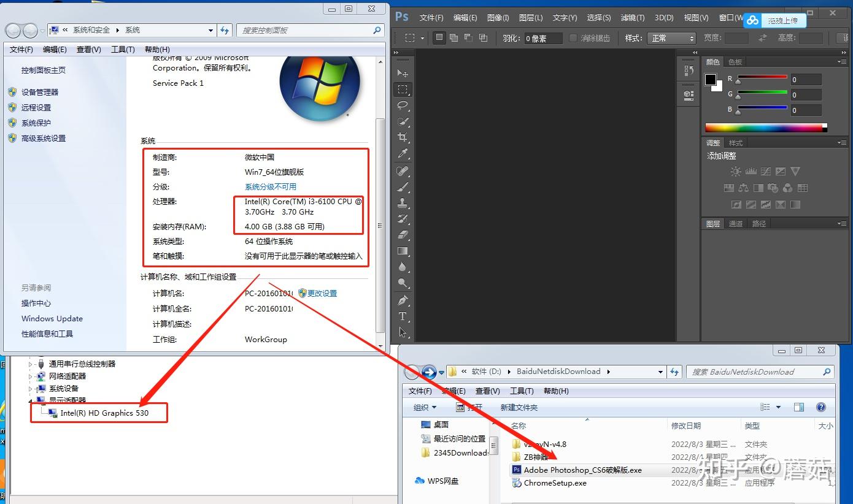Expand 通用串行总线控制器 tree node
This screenshot has width=853, height=504.
click(x=30, y=364)
